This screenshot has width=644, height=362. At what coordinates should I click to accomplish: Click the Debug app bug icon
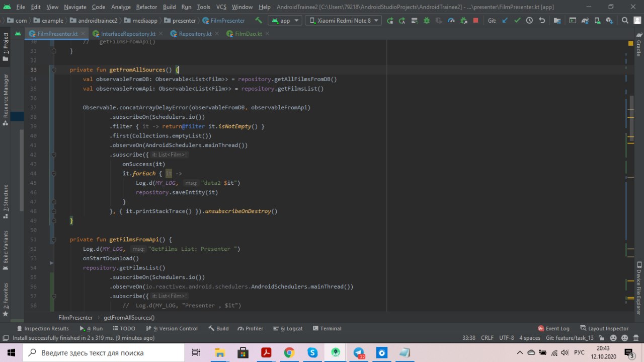pyautogui.click(x=427, y=21)
